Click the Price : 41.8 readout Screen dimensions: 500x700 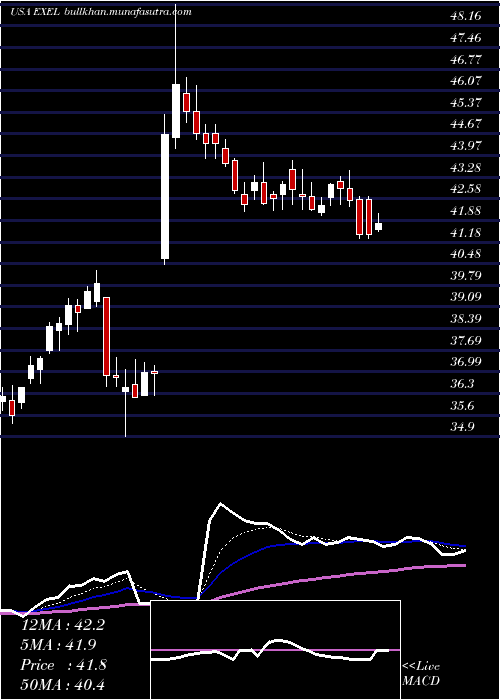pyautogui.click(x=63, y=665)
